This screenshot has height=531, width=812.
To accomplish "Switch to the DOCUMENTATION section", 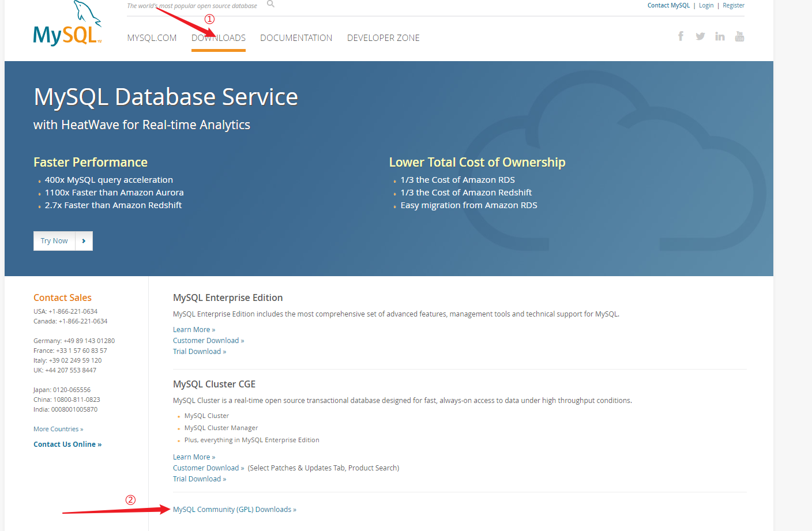I will (x=296, y=37).
